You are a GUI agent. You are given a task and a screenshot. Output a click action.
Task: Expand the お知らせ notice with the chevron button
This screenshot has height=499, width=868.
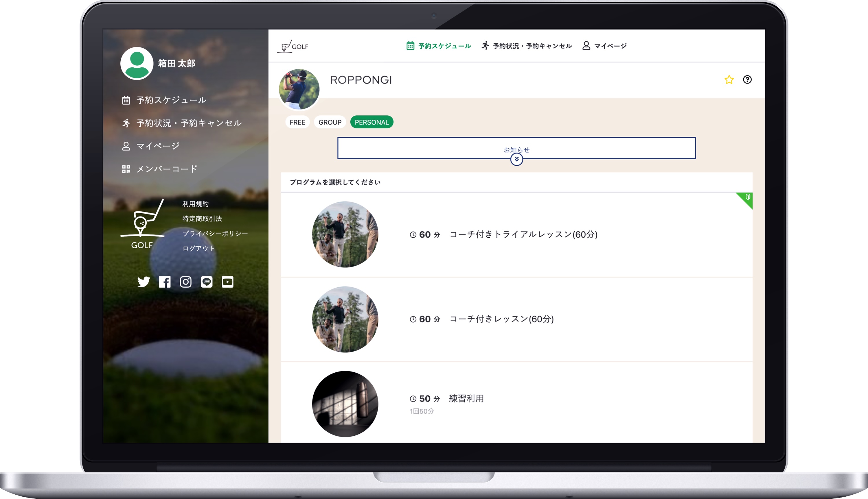(x=516, y=159)
